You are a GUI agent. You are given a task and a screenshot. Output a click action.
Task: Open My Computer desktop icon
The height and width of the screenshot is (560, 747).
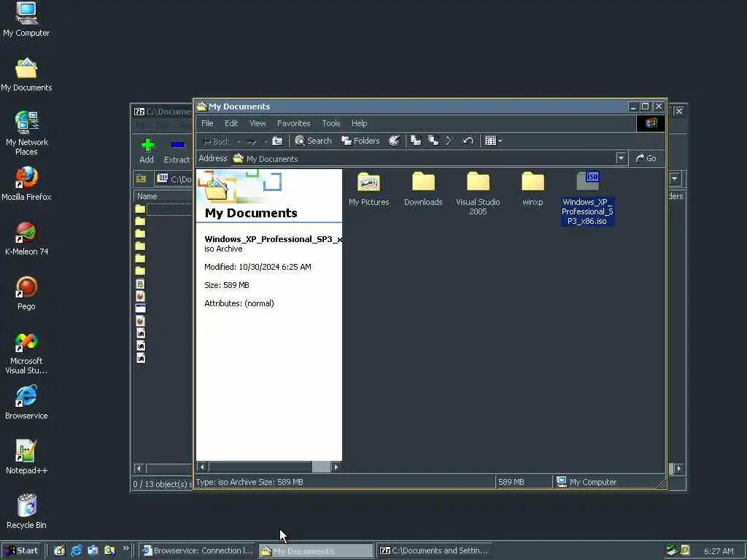26,20
